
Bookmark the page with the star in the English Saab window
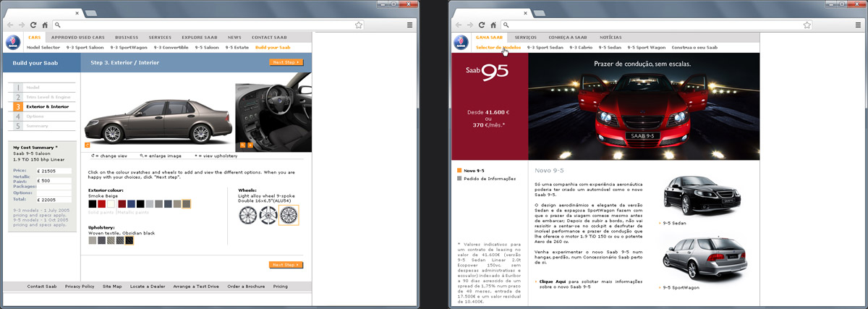pyautogui.click(x=358, y=25)
